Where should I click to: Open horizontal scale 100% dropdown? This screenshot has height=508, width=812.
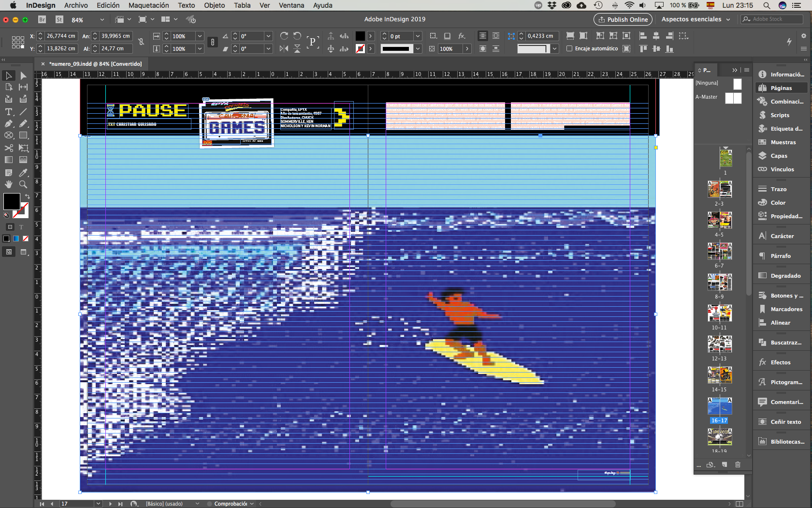click(200, 36)
